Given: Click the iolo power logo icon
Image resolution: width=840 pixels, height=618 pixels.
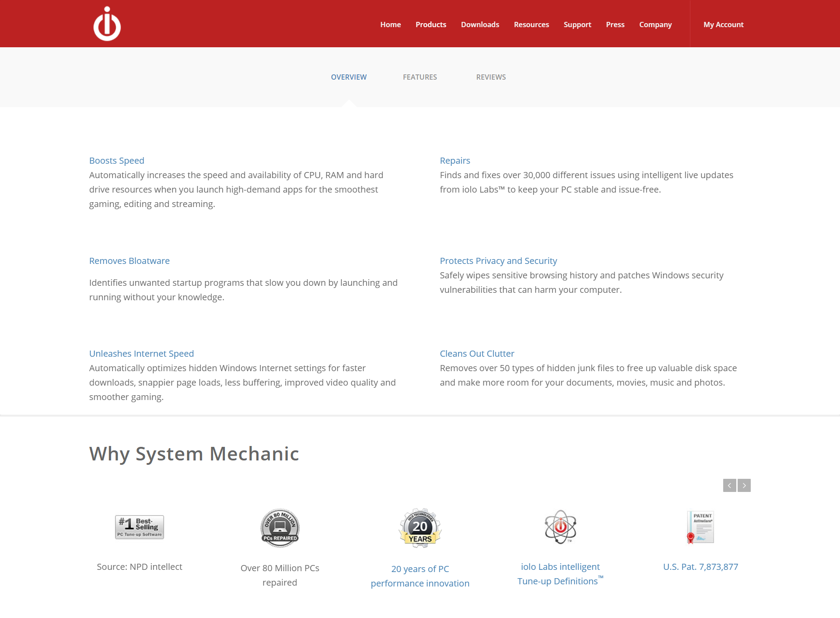Looking at the screenshot, I should (x=107, y=24).
